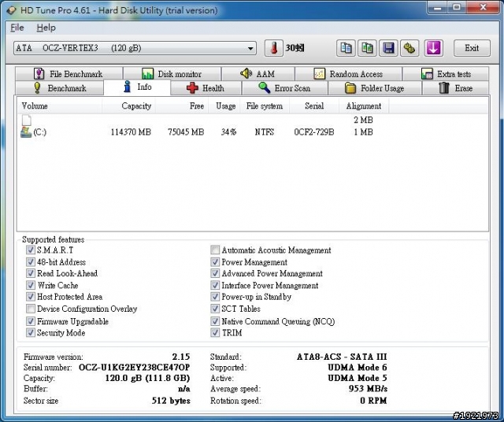Screen dimensions: 504x422
Task: Click the Capacity column header
Action: point(136,105)
